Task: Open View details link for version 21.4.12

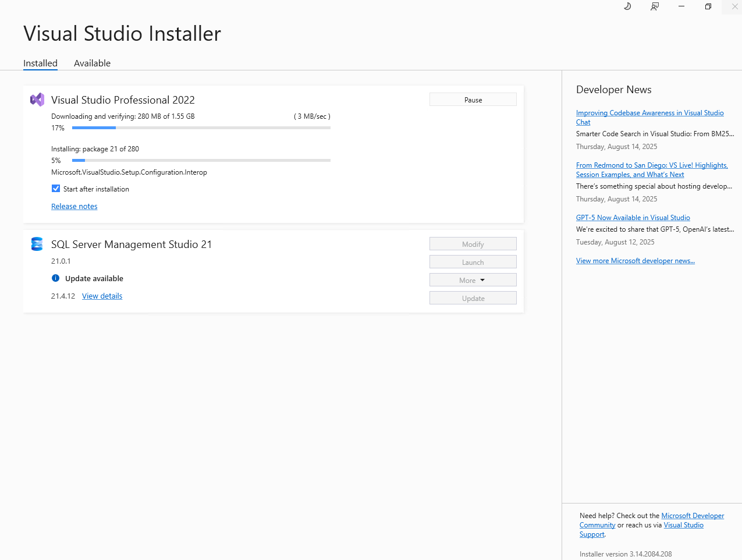Action: click(102, 296)
